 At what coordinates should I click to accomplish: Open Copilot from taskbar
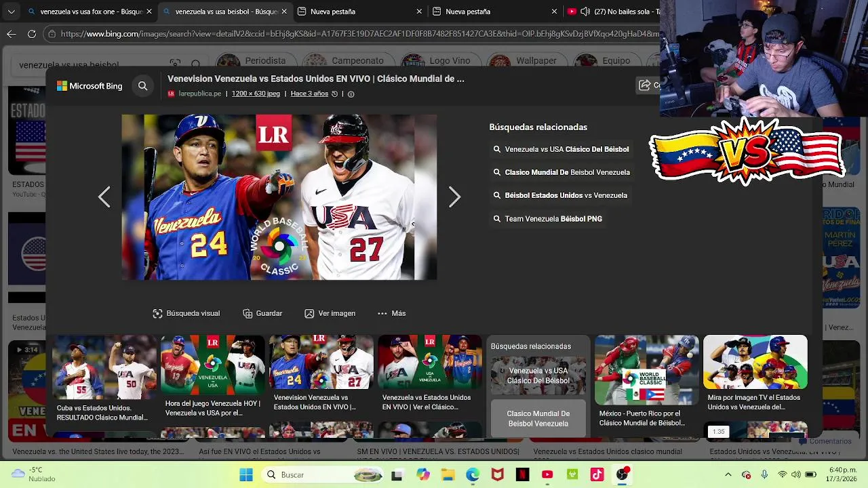point(423,474)
